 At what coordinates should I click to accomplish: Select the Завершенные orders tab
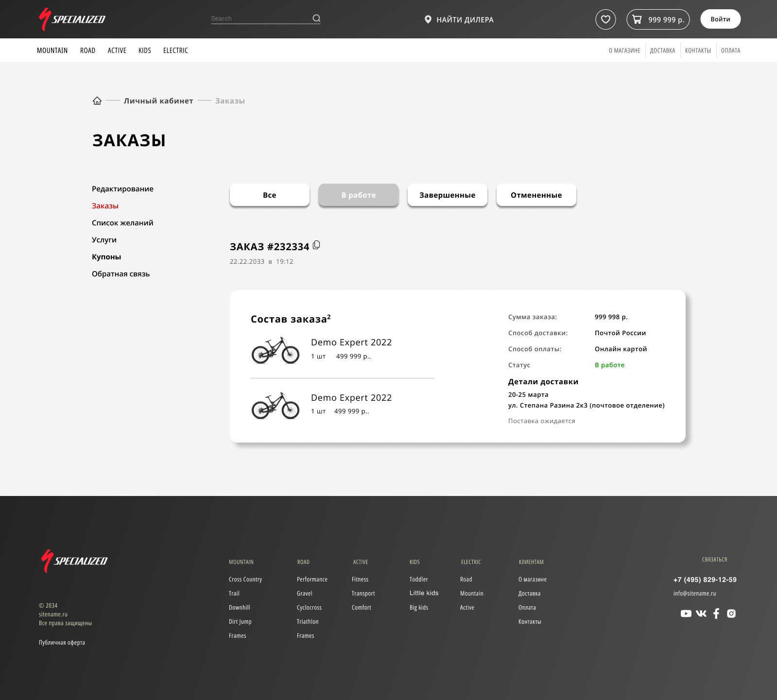pos(448,195)
